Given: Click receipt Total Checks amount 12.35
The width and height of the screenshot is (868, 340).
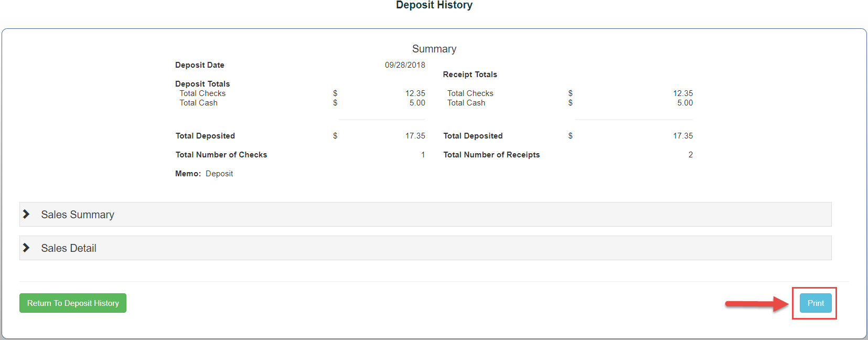Looking at the screenshot, I should 683,93.
